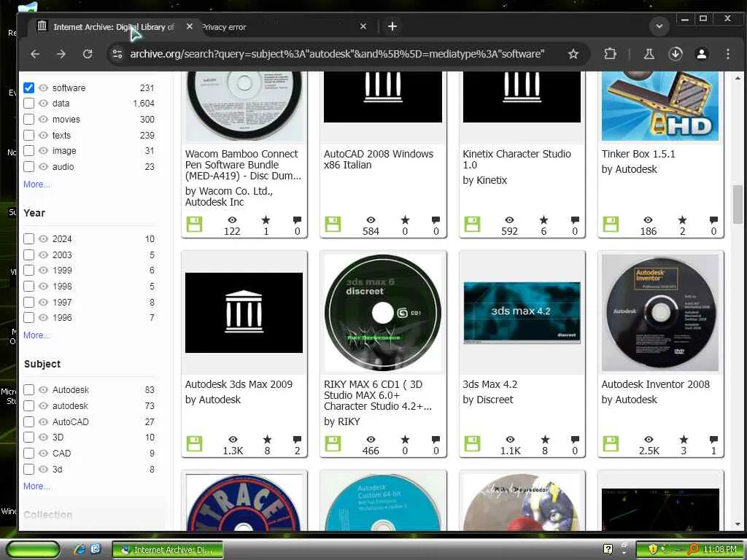Check the texts media type checkbox

click(28, 135)
